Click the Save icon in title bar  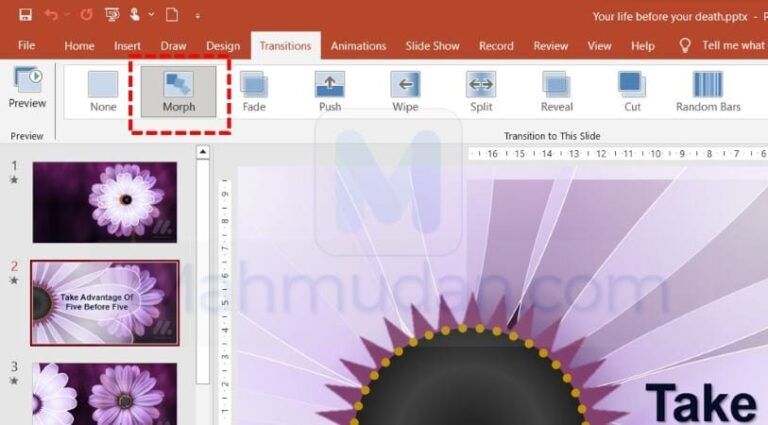point(25,15)
